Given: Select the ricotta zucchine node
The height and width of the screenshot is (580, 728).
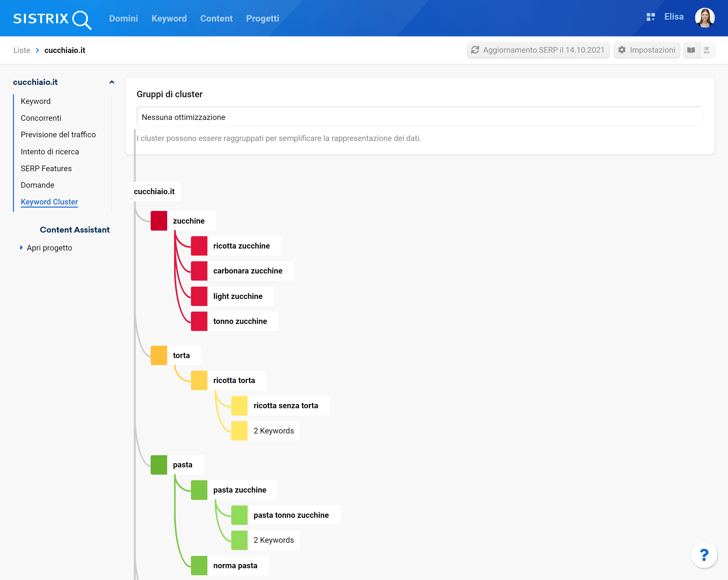Looking at the screenshot, I should pyautogui.click(x=241, y=246).
